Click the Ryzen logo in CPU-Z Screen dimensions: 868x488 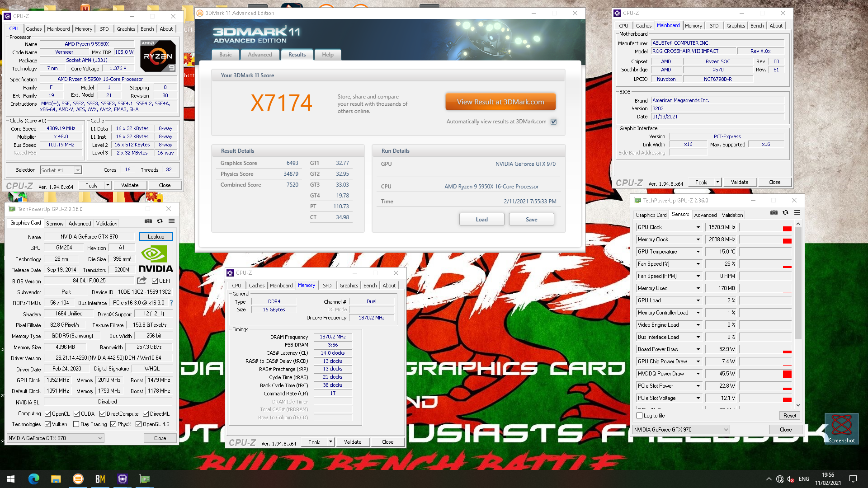click(x=158, y=56)
